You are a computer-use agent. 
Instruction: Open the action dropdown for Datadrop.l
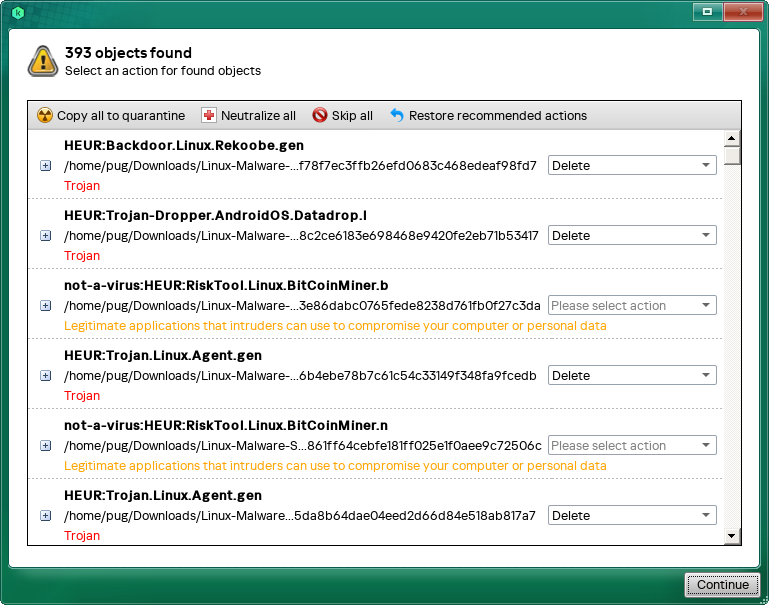pos(632,235)
